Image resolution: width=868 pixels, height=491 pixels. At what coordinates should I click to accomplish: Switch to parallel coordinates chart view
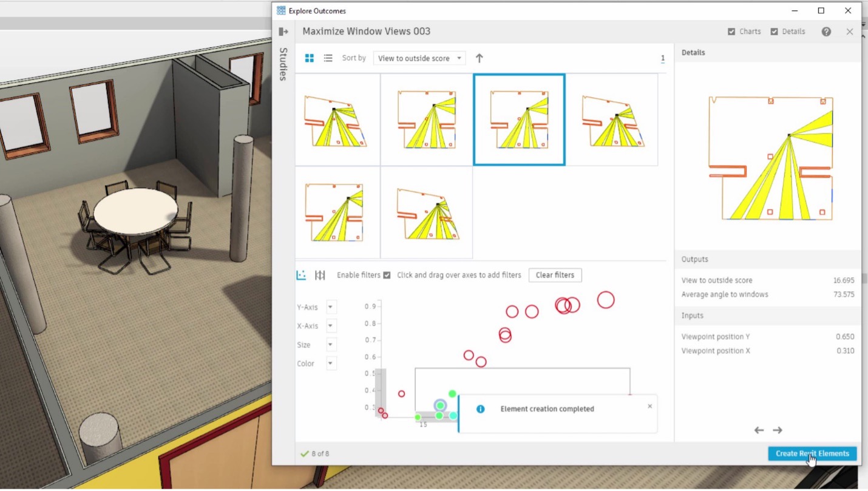320,275
